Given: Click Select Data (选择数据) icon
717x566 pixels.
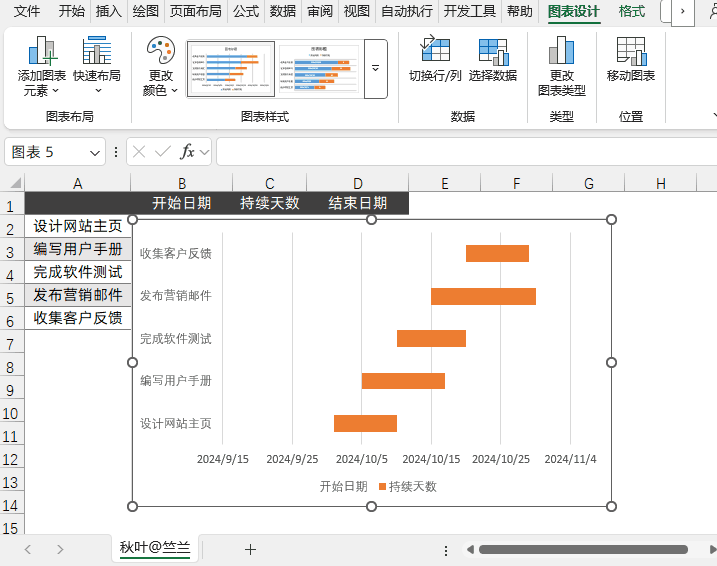Looking at the screenshot, I should 493,59.
